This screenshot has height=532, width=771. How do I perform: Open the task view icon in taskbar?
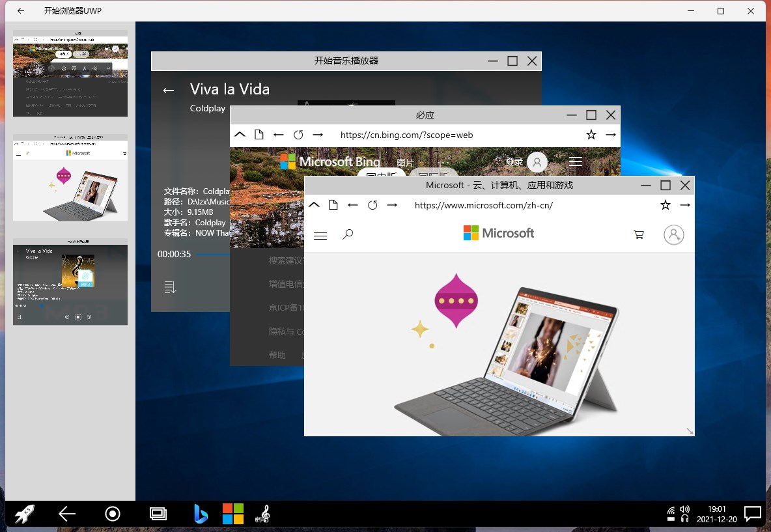tap(158, 514)
